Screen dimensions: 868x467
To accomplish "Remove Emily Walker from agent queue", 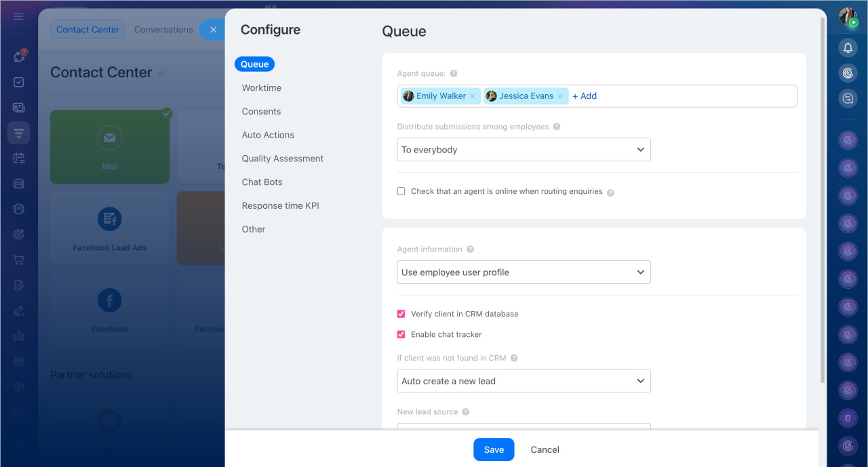I will coord(473,96).
